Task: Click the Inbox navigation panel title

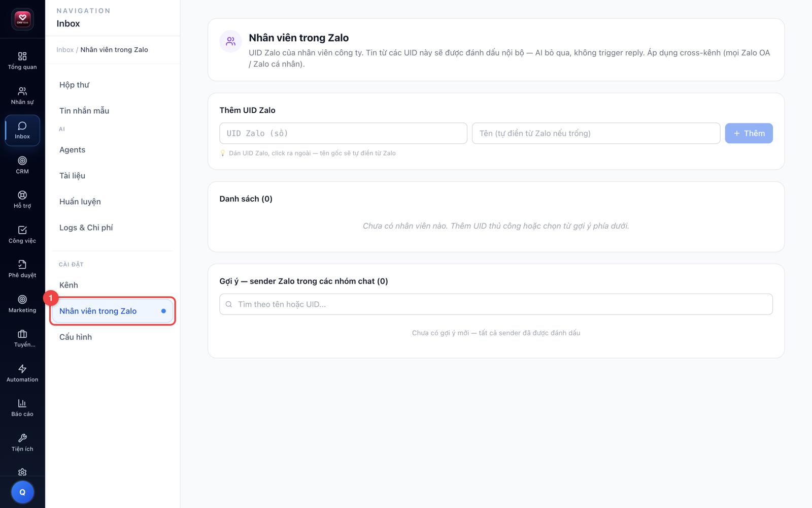Action: 68,23
